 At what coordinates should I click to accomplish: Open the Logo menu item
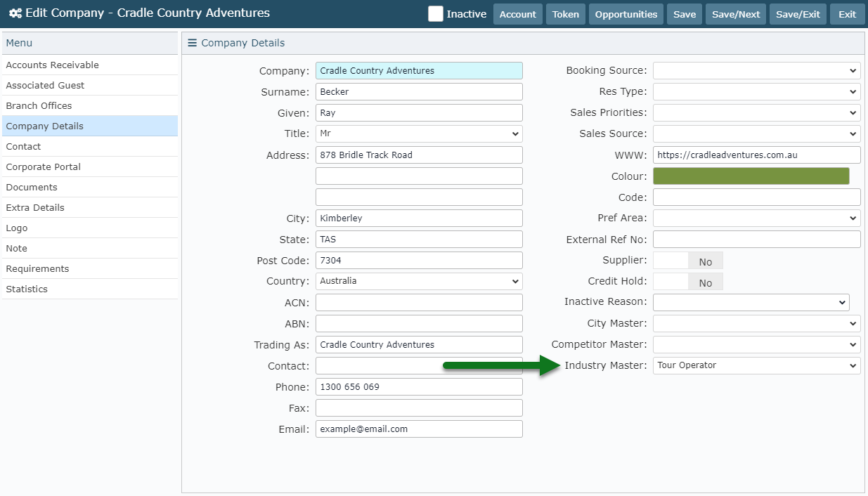coord(90,228)
